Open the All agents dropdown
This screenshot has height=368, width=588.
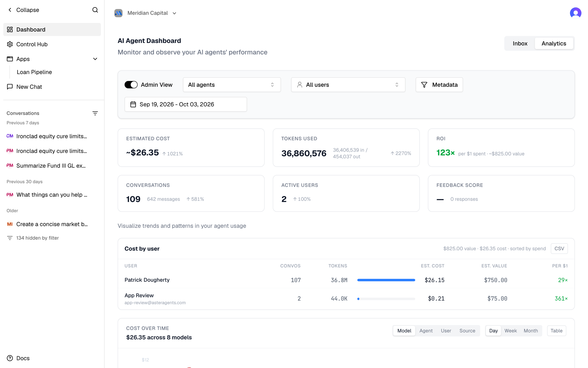[232, 85]
